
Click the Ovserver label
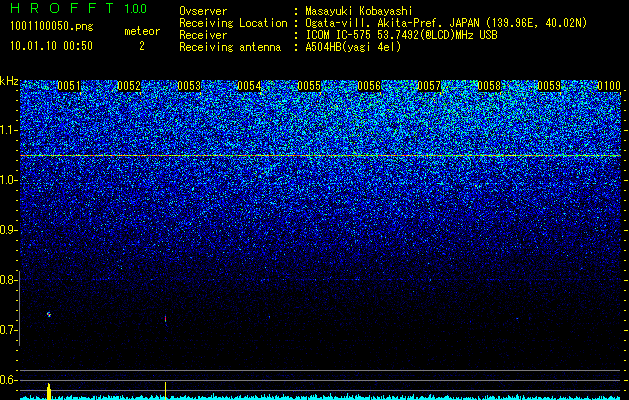pyautogui.click(x=203, y=11)
